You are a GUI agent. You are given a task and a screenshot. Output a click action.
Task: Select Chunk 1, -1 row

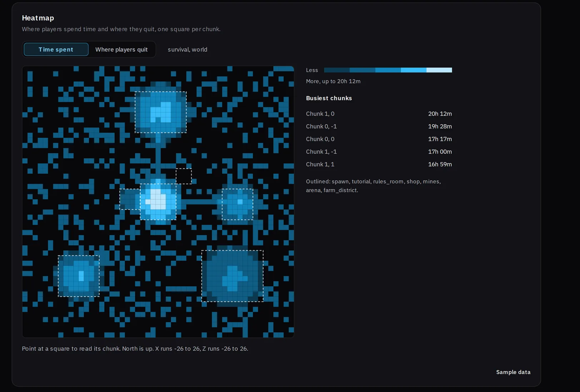point(379,152)
